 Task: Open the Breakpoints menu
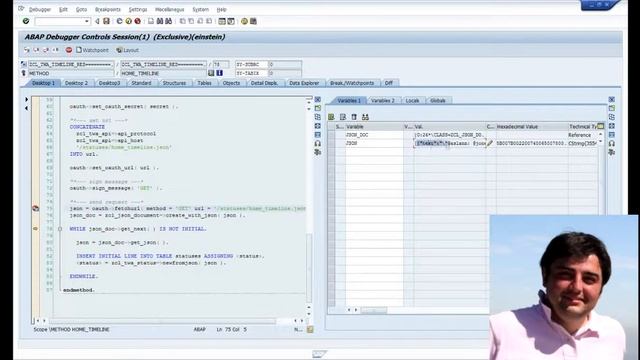(108, 9)
